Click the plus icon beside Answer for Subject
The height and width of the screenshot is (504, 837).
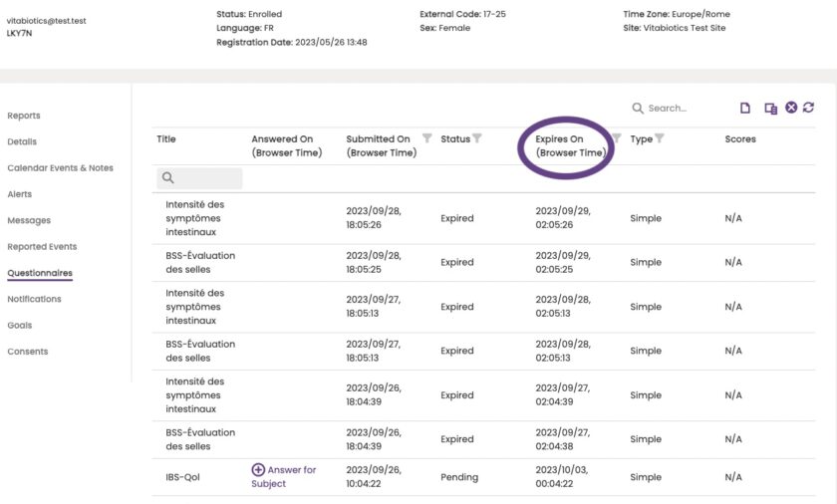(x=258, y=470)
